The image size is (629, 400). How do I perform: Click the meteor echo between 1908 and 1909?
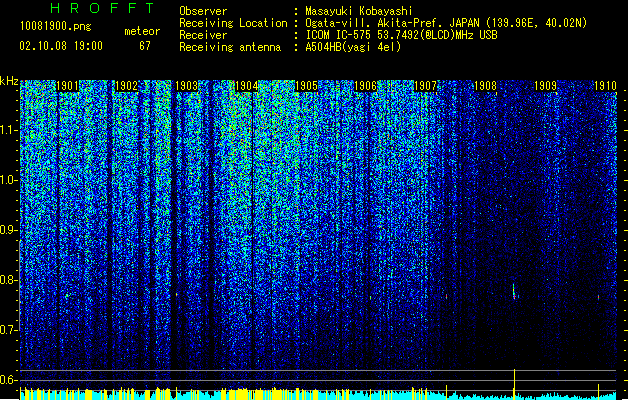[x=514, y=292]
